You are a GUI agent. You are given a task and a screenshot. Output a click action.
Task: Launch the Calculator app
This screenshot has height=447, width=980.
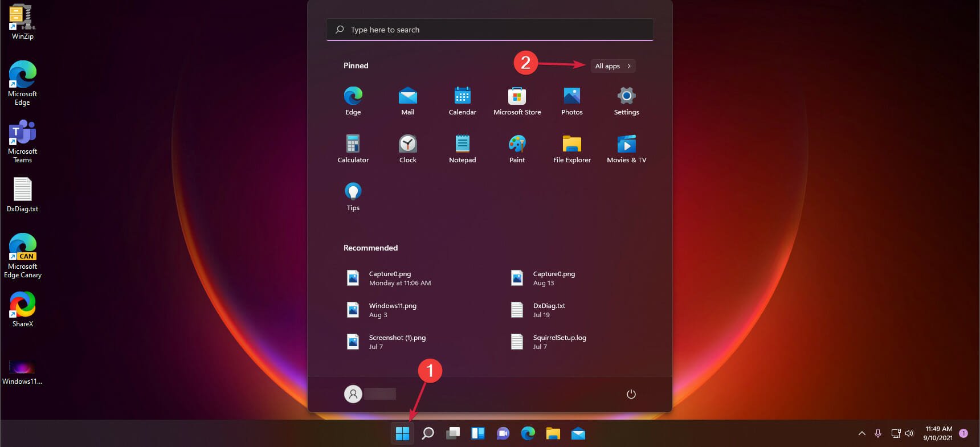(353, 149)
